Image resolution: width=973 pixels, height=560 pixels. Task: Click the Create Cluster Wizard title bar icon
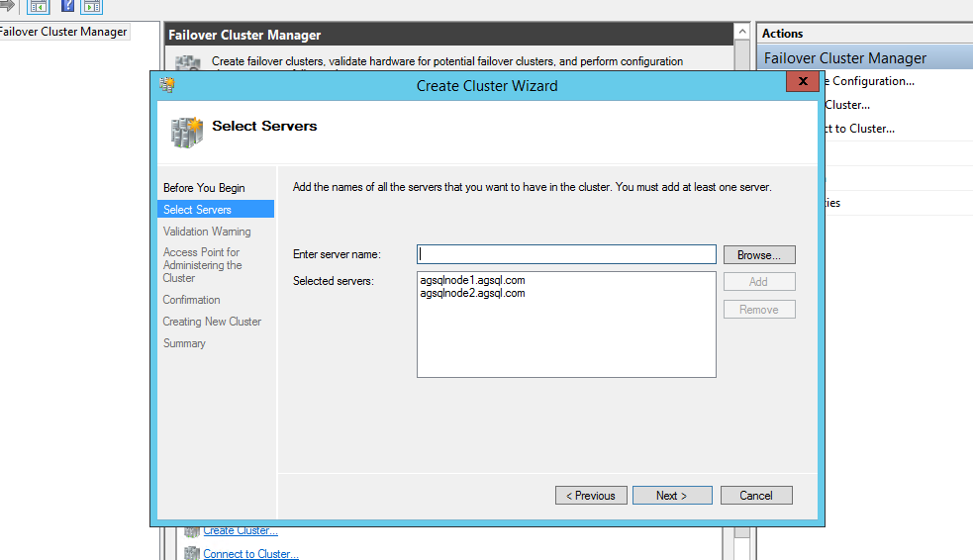pos(166,85)
